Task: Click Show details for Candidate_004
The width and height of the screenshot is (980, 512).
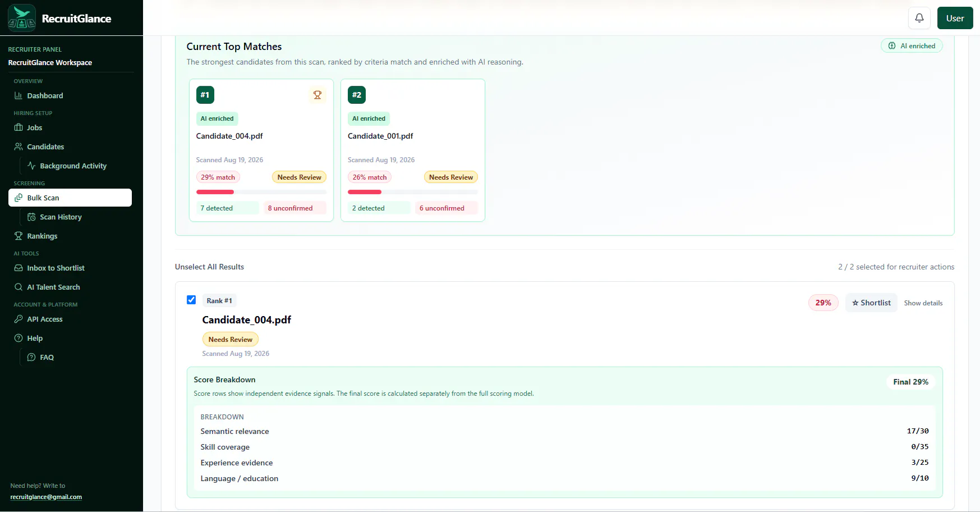Action: (923, 303)
